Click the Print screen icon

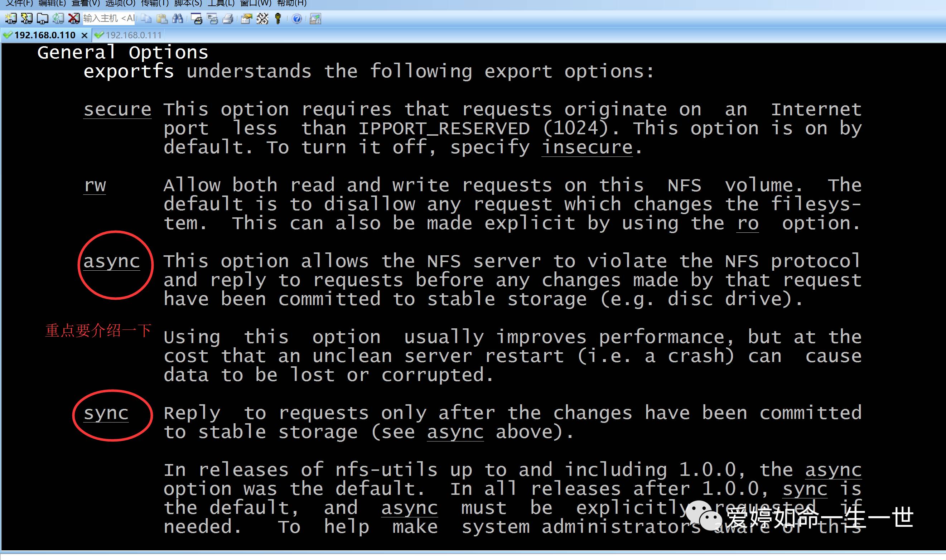pyautogui.click(x=197, y=18)
